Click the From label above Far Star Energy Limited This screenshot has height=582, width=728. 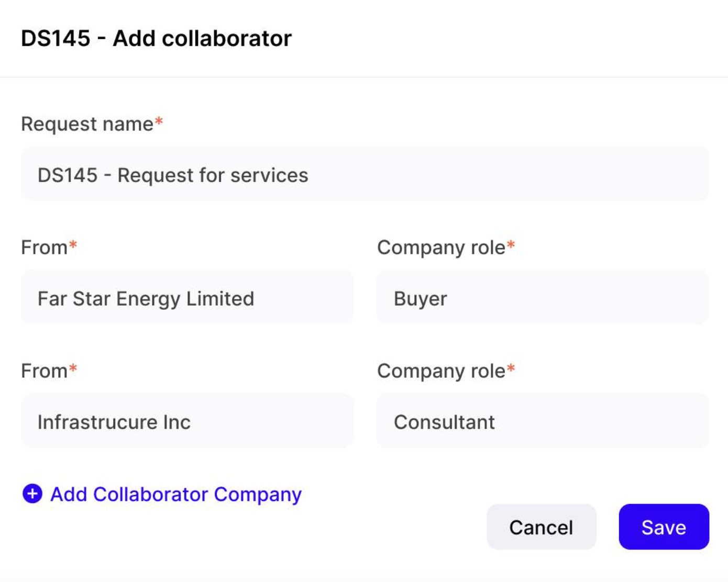pos(44,248)
